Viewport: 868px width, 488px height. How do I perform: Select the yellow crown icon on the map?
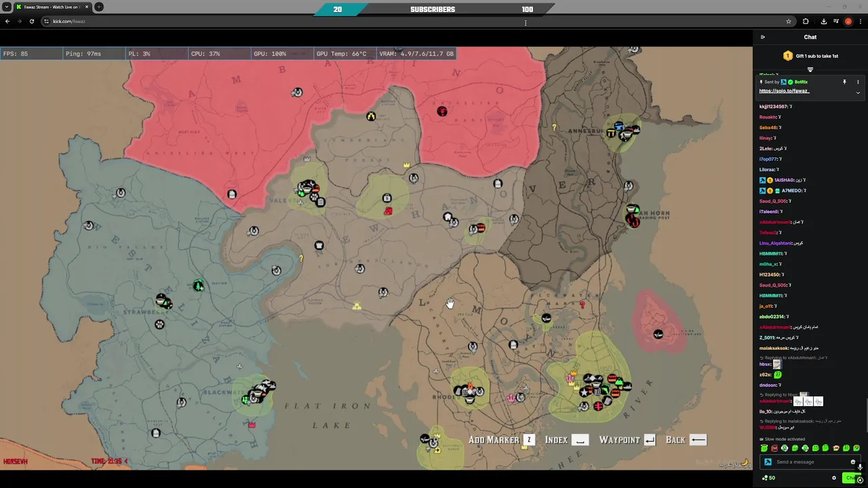pyautogui.click(x=407, y=165)
